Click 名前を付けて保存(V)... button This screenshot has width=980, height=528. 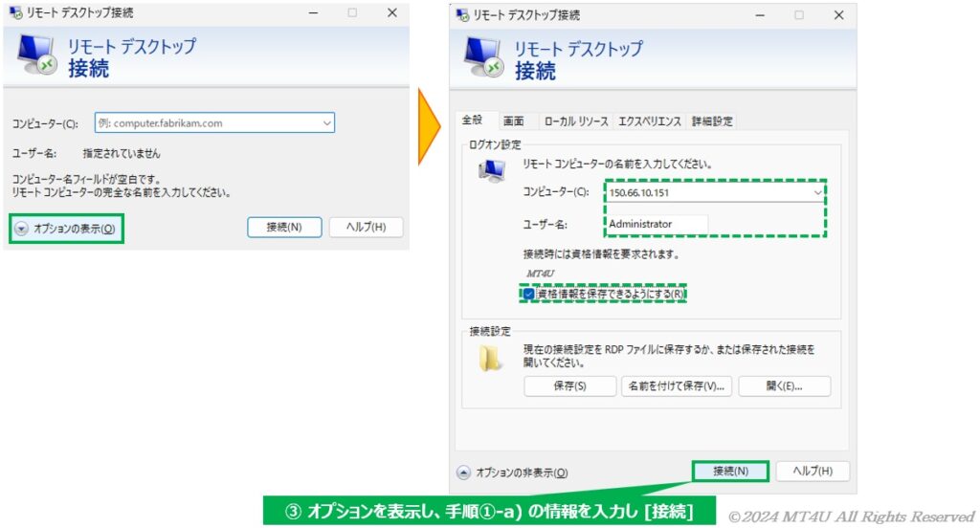point(677,386)
